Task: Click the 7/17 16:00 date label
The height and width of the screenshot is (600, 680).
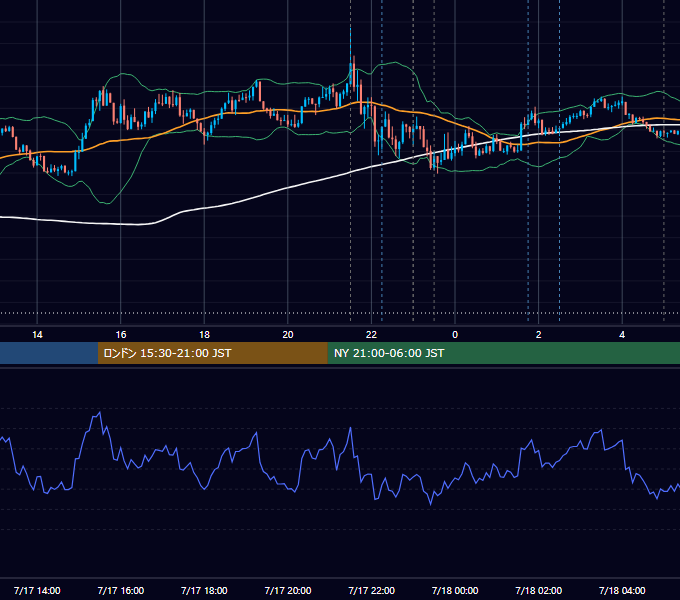Action: coord(121,590)
